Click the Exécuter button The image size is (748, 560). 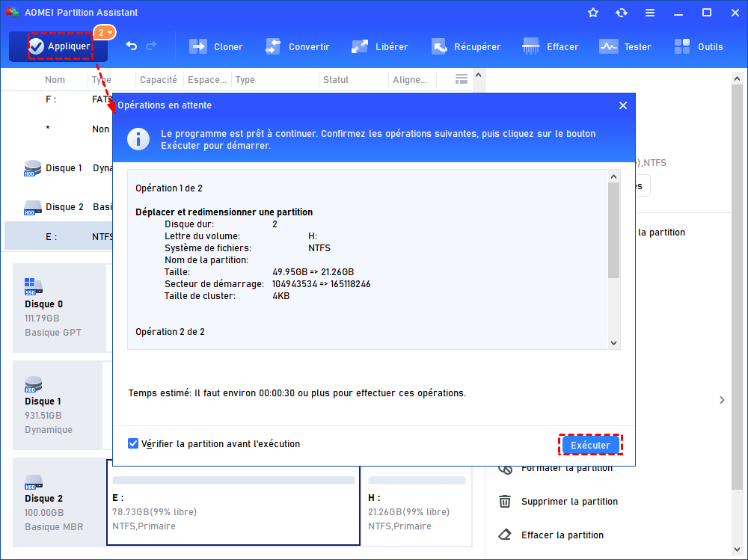590,445
